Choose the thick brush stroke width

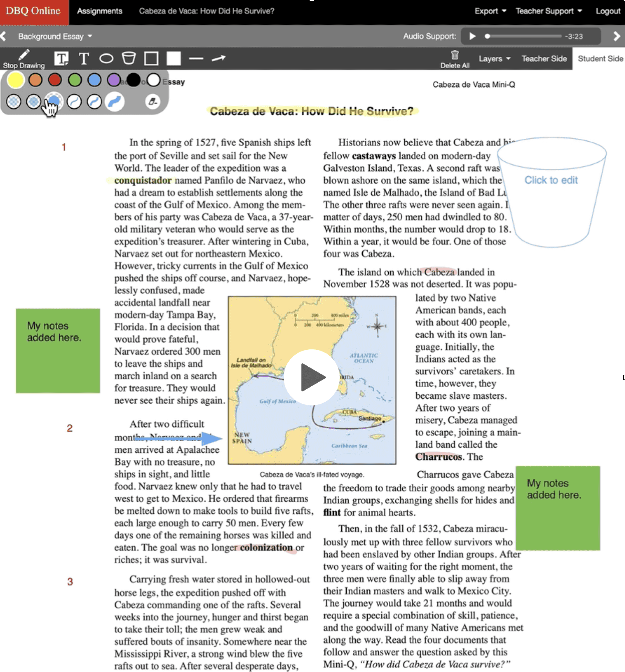115,101
